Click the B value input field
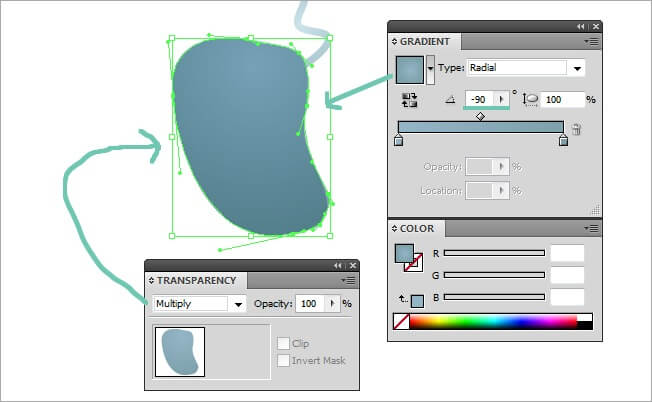 point(567,297)
